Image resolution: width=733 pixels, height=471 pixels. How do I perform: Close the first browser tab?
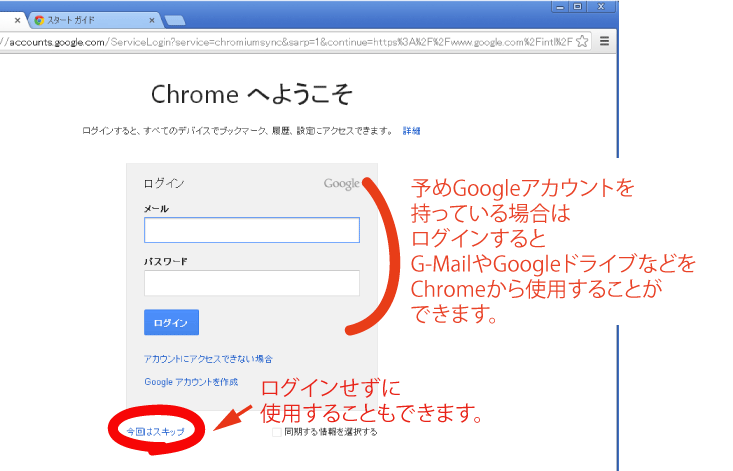click(17, 21)
